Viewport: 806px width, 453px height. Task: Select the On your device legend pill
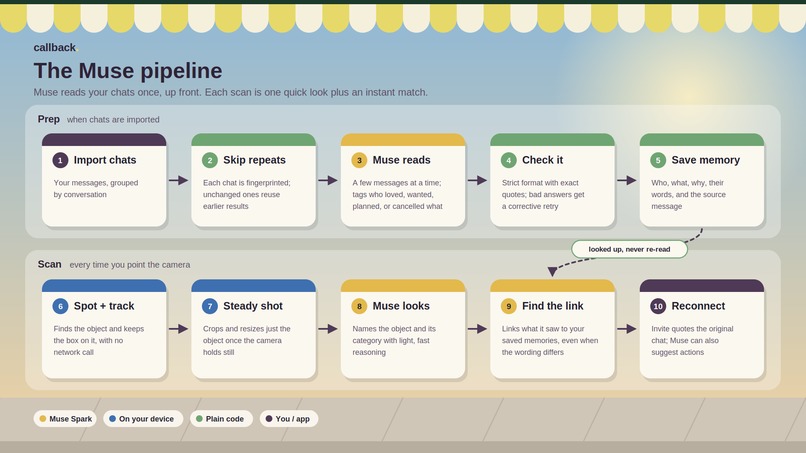pyautogui.click(x=143, y=419)
